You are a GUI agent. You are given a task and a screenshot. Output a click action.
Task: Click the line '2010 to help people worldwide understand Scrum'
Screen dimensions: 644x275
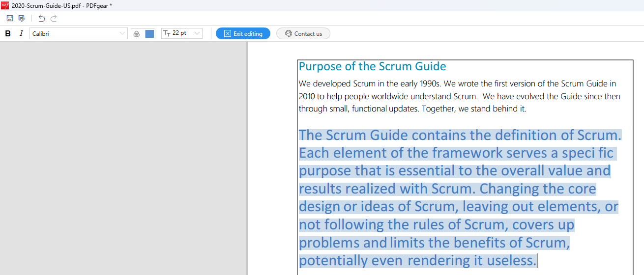click(x=460, y=96)
